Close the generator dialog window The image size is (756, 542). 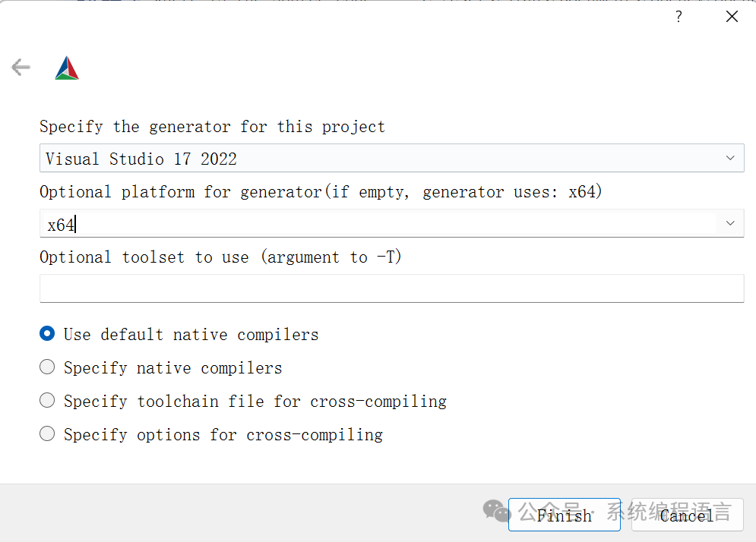click(x=732, y=17)
